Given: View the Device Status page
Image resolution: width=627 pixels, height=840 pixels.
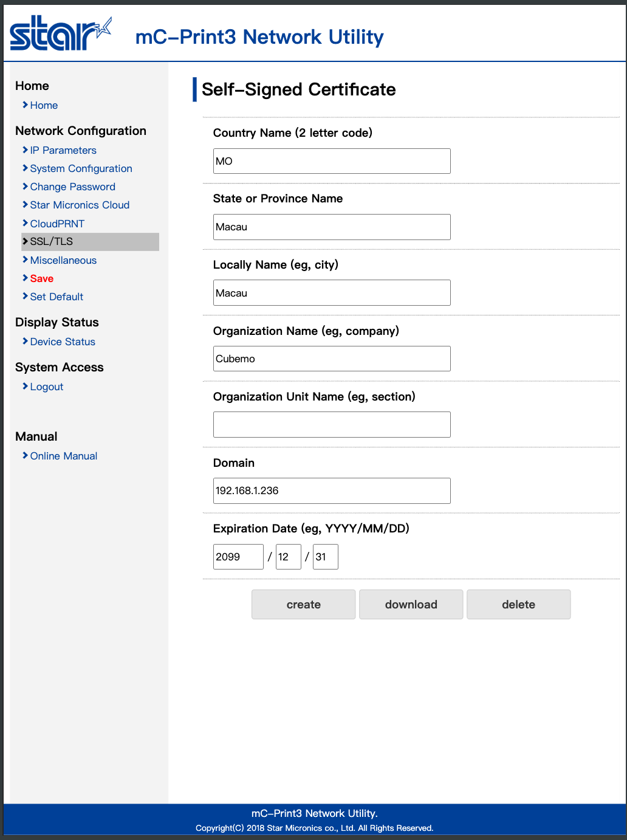Looking at the screenshot, I should 63,342.
